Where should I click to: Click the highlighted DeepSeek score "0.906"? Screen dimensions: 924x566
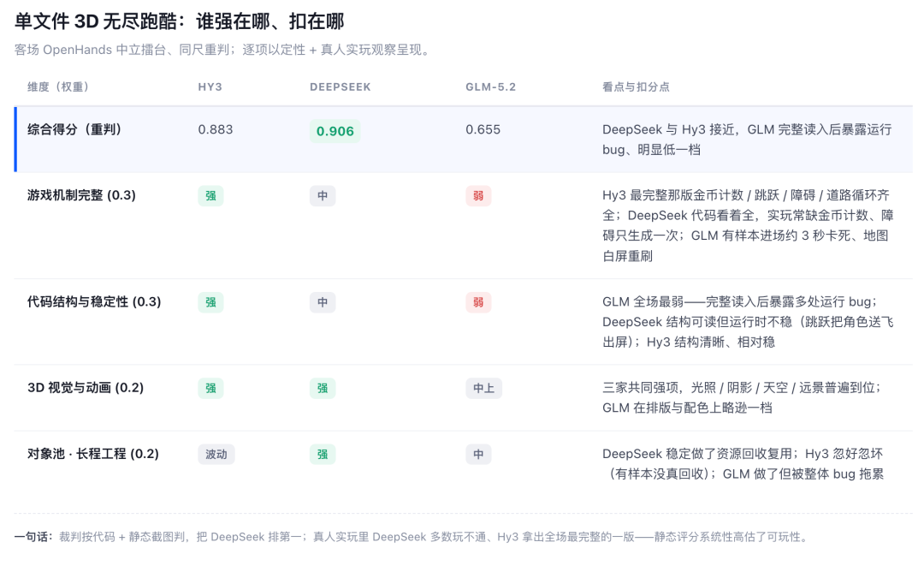335,131
